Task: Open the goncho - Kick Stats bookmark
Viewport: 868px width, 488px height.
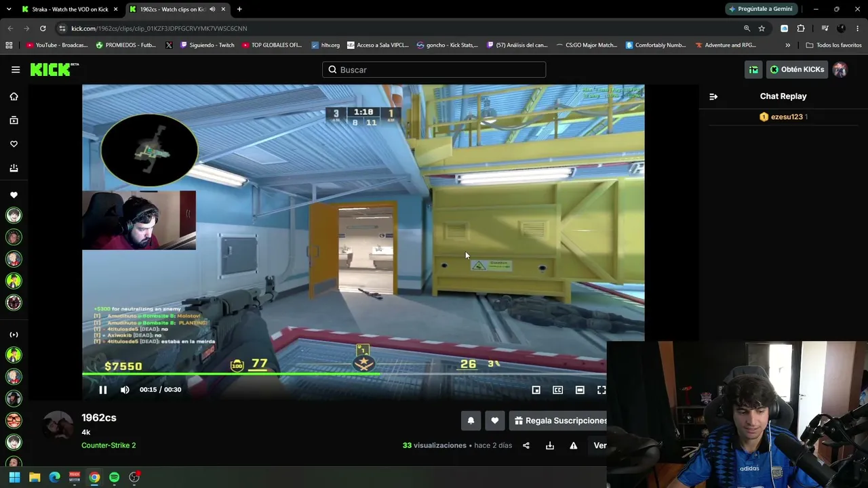Action: 447,45
